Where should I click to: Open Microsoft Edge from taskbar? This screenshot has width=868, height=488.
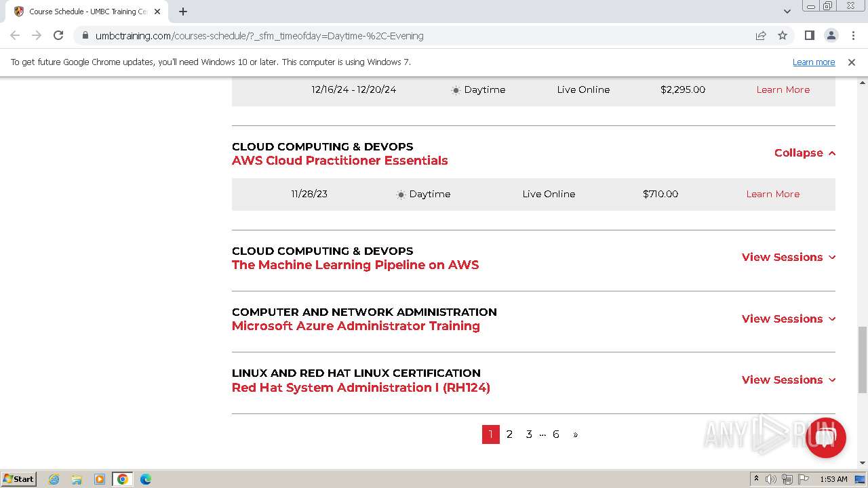(146, 479)
